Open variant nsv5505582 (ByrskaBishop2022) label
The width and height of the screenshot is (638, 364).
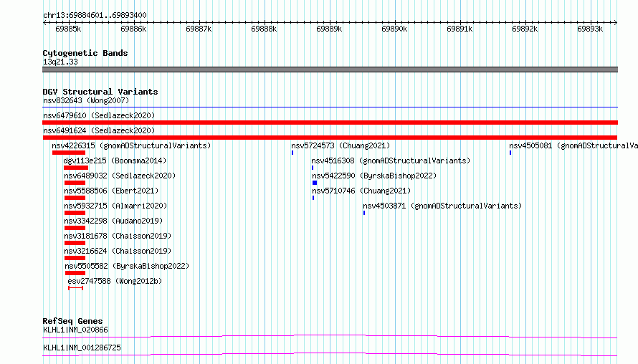pyautogui.click(x=127, y=266)
